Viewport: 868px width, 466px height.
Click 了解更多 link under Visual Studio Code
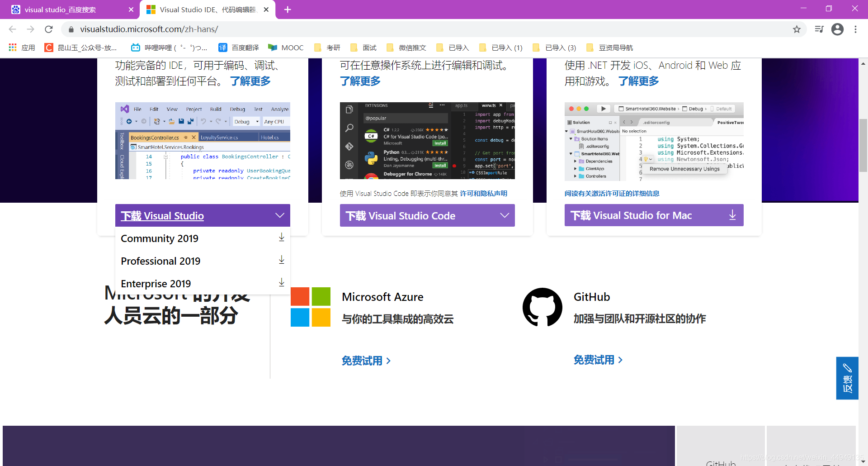(360, 81)
